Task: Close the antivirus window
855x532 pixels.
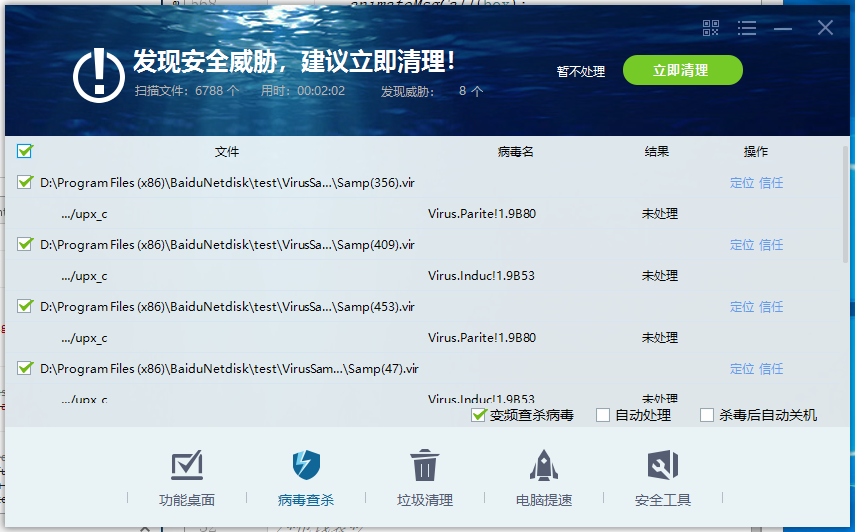Action: coord(825,27)
